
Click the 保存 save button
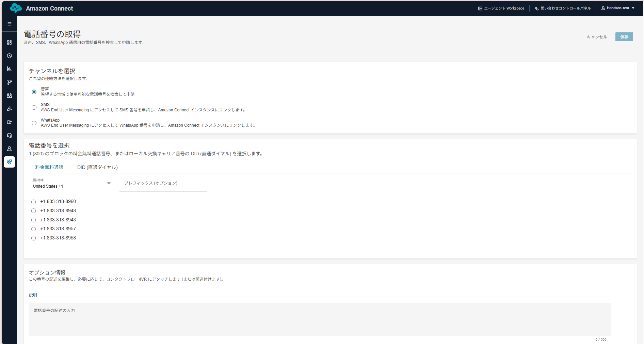pyautogui.click(x=624, y=37)
